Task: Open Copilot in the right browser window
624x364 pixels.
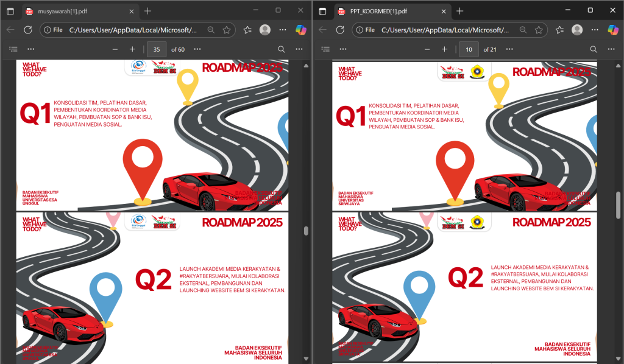Action: tap(613, 30)
